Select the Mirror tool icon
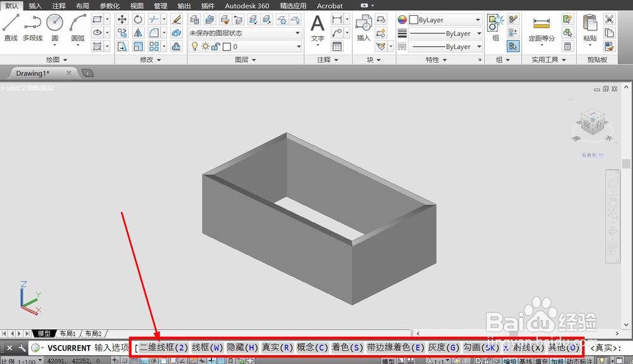Image resolution: width=633 pixels, height=364 pixels. pos(138,33)
